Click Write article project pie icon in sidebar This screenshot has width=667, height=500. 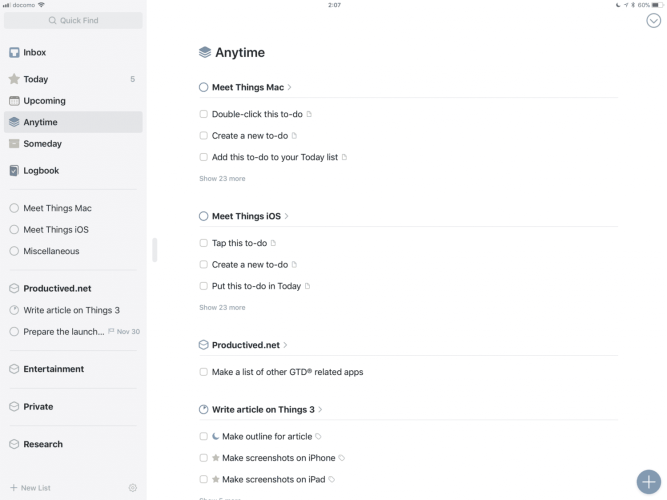[14, 310]
